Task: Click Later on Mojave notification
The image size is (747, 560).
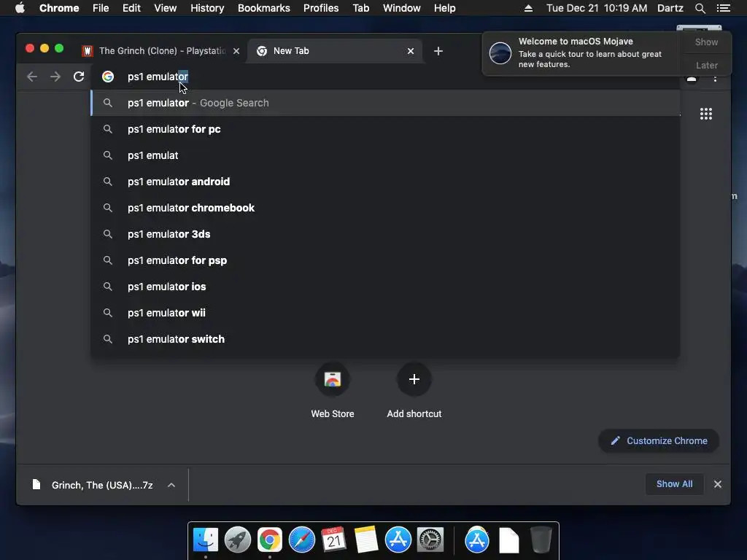Action: (706, 65)
